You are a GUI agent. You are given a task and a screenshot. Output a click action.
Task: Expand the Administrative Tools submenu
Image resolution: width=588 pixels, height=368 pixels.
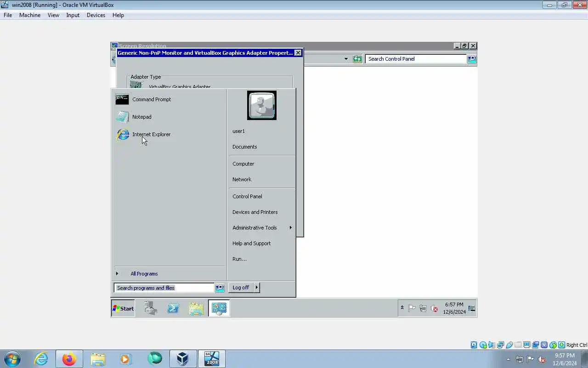pos(262,228)
